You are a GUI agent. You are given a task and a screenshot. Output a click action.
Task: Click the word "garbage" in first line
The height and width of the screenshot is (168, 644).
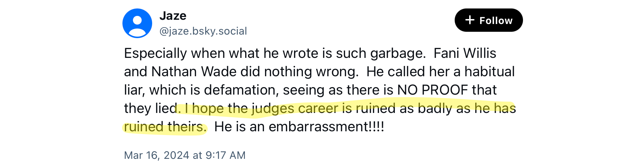point(397,53)
